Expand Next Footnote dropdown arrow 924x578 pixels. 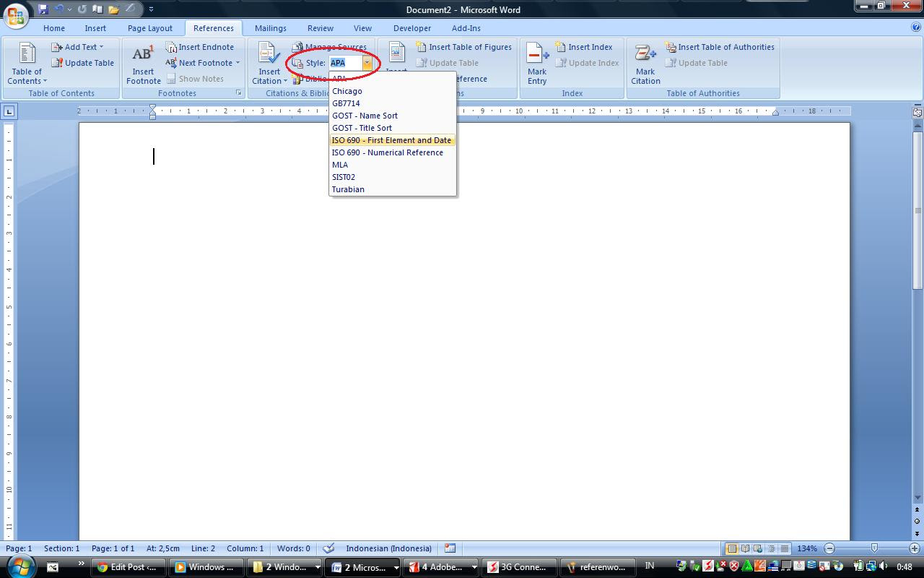click(x=237, y=63)
